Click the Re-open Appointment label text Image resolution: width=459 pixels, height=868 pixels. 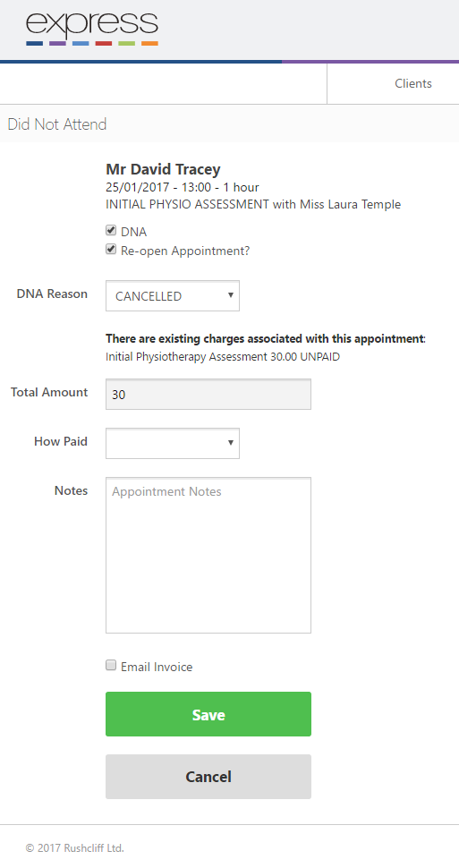click(185, 251)
